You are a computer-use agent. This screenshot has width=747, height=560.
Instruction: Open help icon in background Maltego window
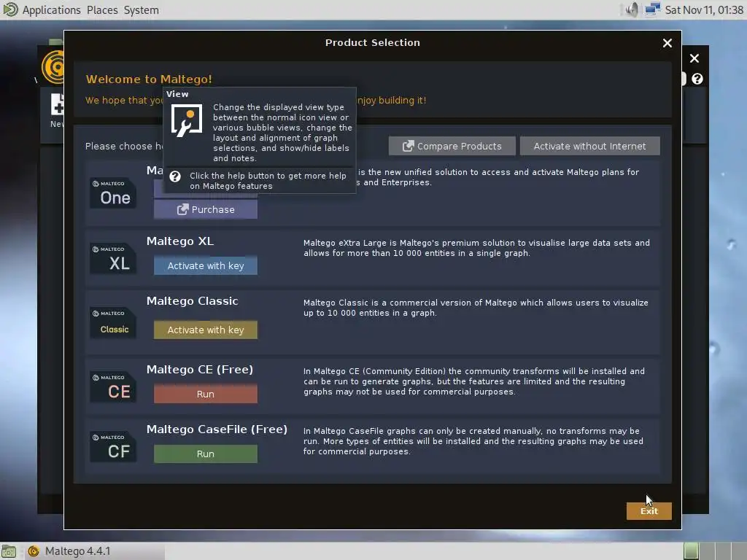click(697, 79)
